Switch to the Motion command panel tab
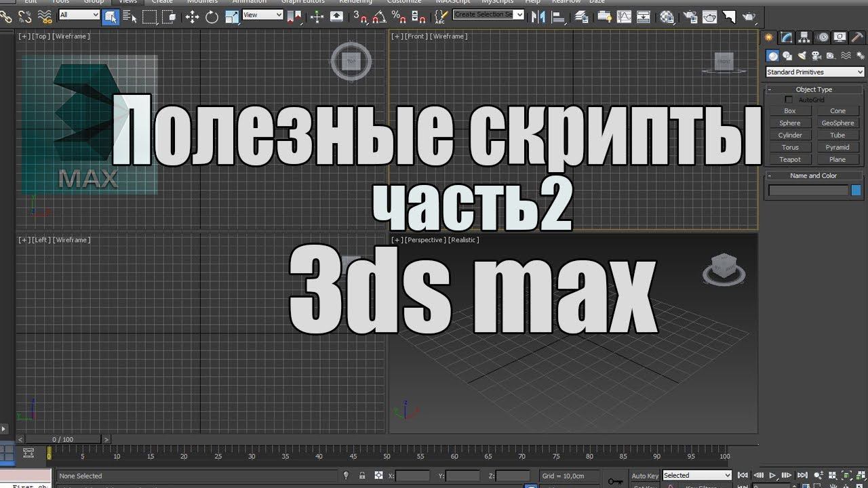Viewport: 868px width, 488px height. point(823,37)
